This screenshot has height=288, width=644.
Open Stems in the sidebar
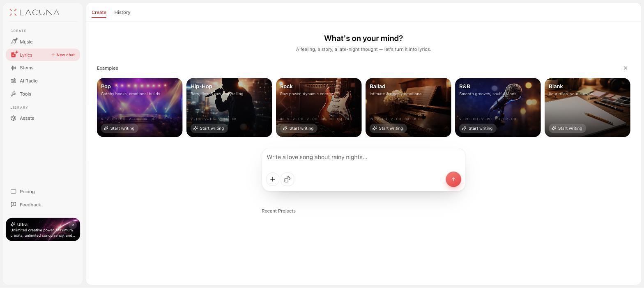pyautogui.click(x=43, y=68)
